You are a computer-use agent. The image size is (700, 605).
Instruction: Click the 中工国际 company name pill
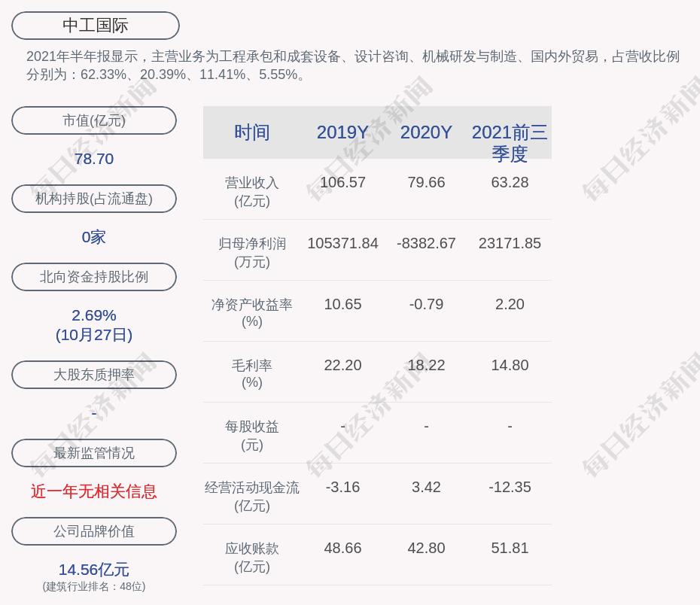pyautogui.click(x=96, y=26)
